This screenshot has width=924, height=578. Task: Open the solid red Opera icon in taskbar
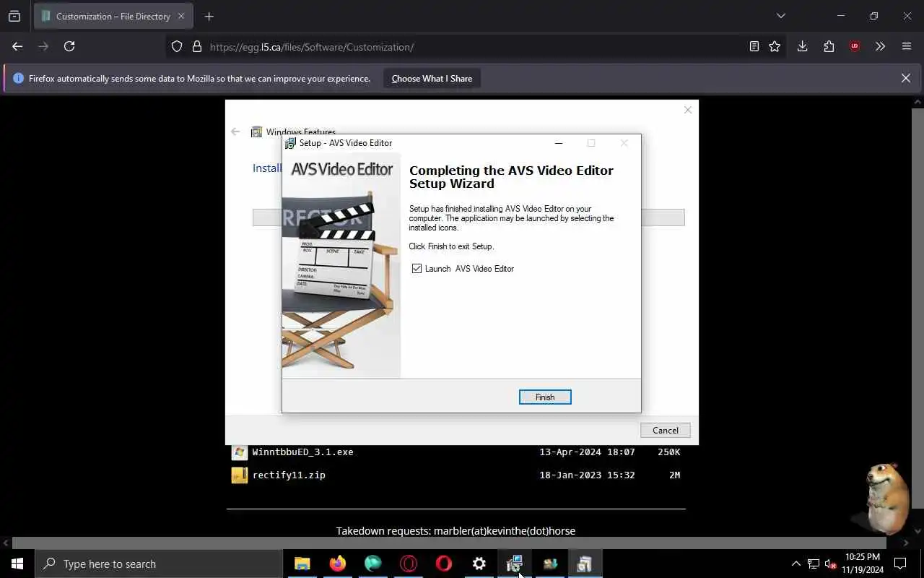(443, 564)
